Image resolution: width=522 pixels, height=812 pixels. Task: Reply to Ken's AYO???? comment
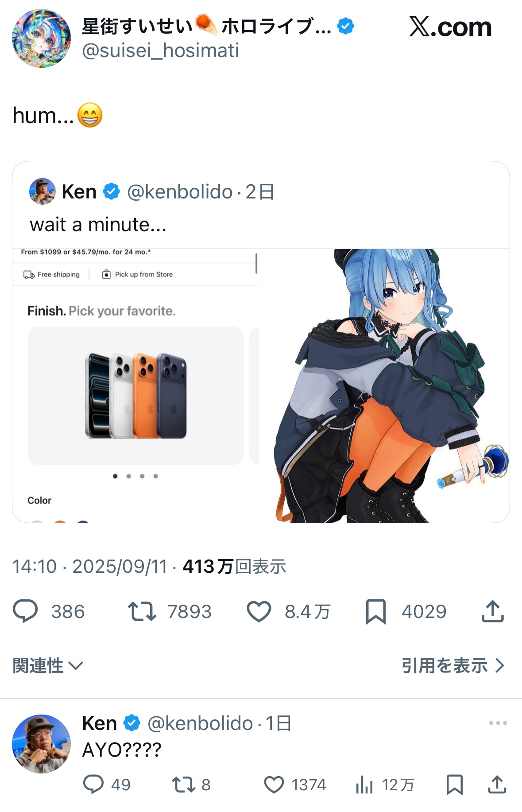[x=93, y=785]
